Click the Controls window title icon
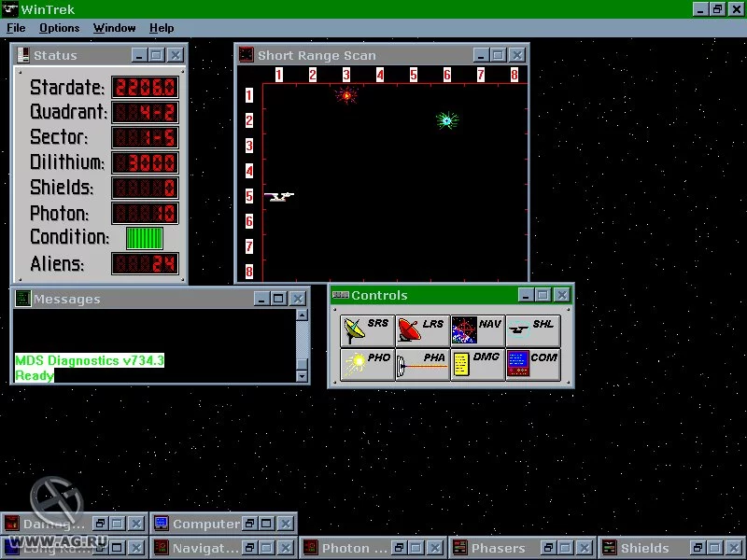 (340, 295)
